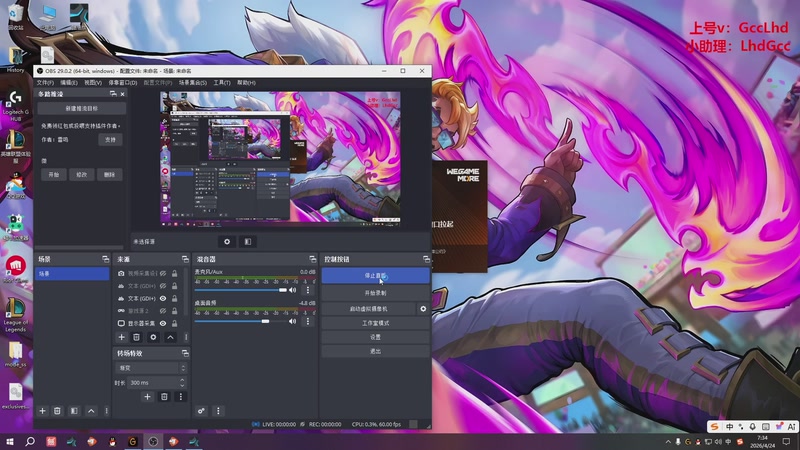This screenshot has width=800, height=450.
Task: Float the 来源 dock panel
Action: click(185, 259)
